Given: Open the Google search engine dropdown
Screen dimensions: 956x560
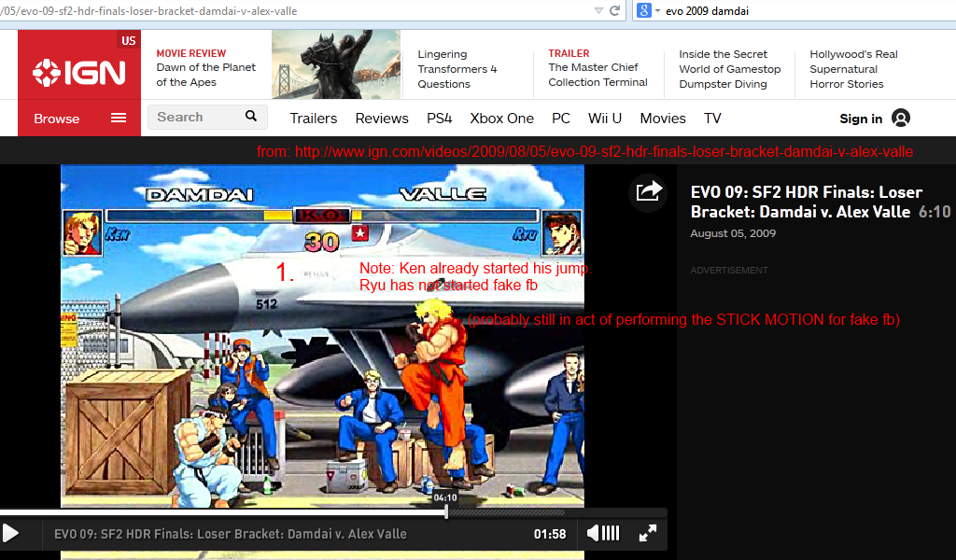Looking at the screenshot, I should (649, 10).
